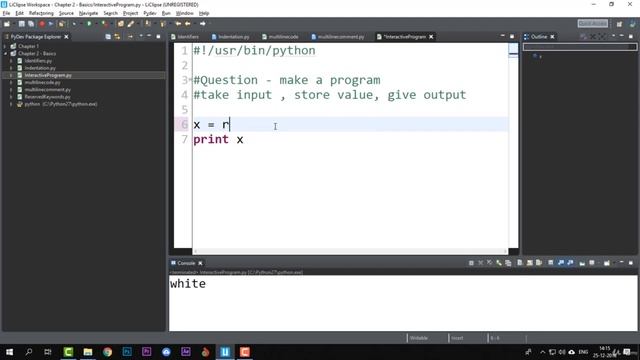Viewport: 640px width, 360px height.
Task: Click Clear Console icon in Console toolbar
Action: coord(520,263)
